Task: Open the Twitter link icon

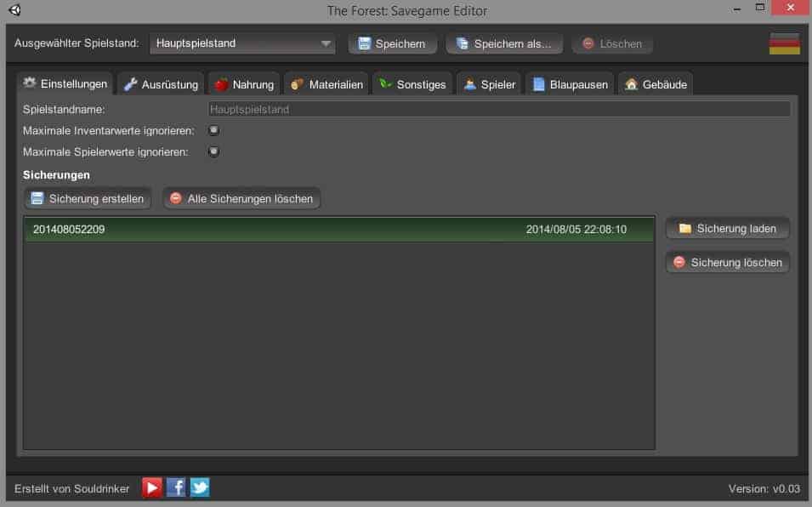Action: 200,487
